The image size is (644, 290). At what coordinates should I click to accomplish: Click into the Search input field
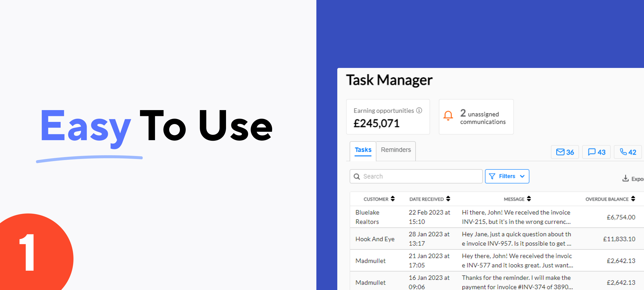(421, 176)
